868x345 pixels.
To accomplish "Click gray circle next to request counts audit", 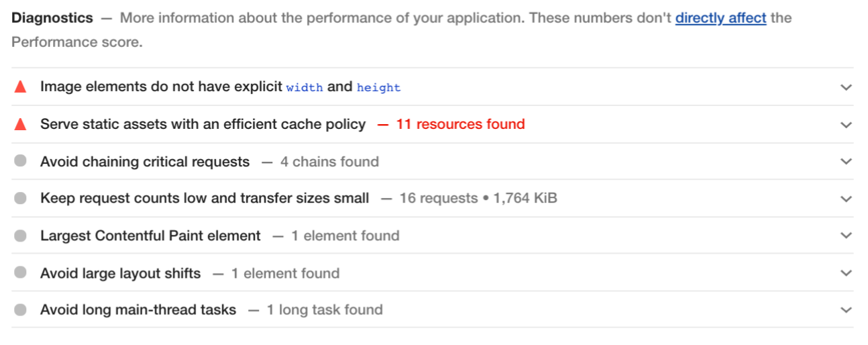I will (x=20, y=198).
